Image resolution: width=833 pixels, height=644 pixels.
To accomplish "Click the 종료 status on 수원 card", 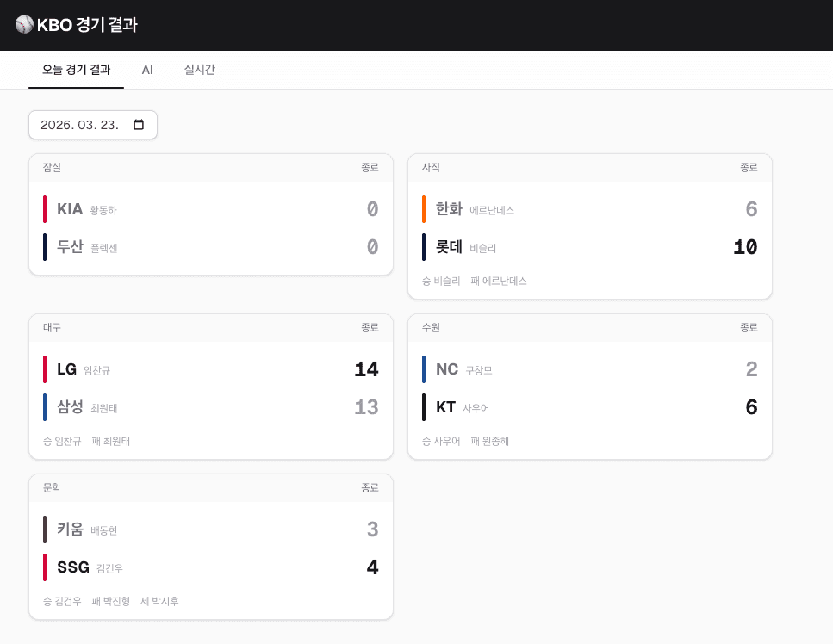I will (749, 328).
